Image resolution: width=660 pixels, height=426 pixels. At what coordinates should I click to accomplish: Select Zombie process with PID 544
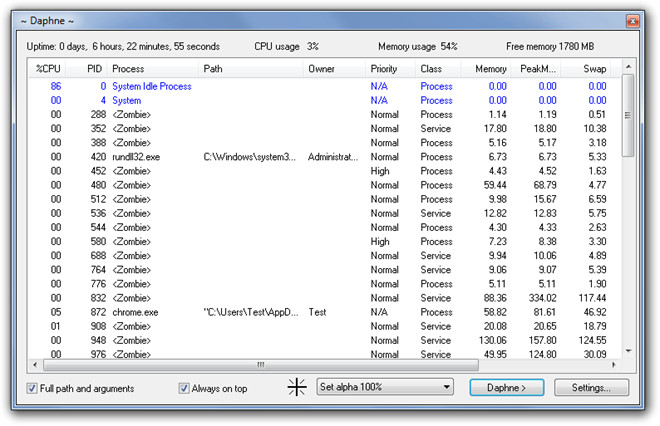point(325,228)
